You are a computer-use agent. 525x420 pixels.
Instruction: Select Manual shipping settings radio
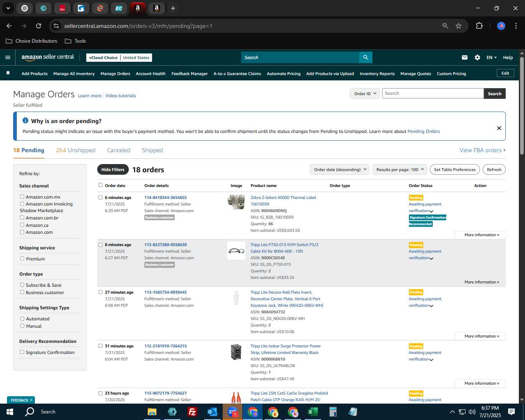[22, 326]
